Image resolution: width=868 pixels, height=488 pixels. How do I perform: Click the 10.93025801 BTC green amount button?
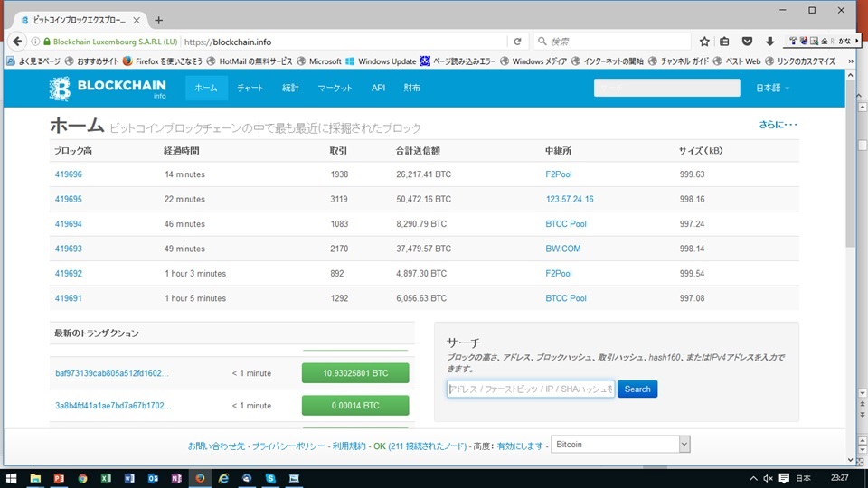354,373
